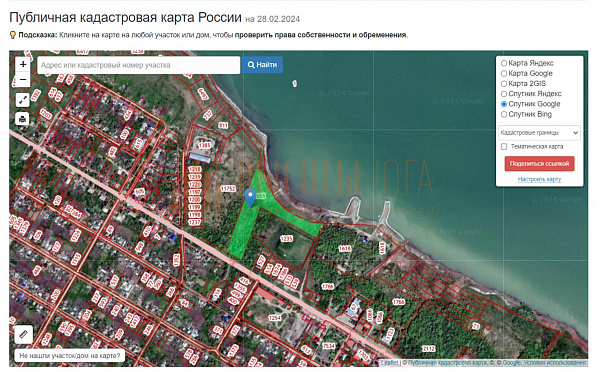Screen dimensions: 600x372
Task: Focus the address or cadastral number field
Action: [139, 65]
